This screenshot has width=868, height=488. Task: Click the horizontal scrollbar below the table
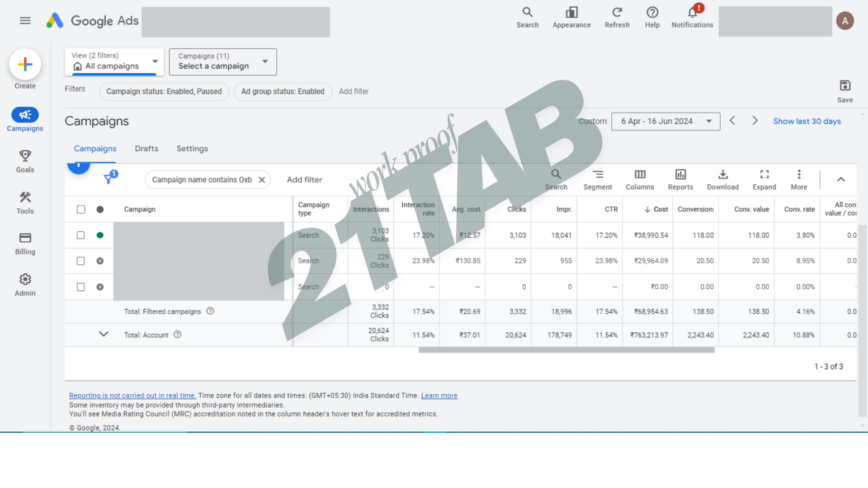click(x=566, y=350)
